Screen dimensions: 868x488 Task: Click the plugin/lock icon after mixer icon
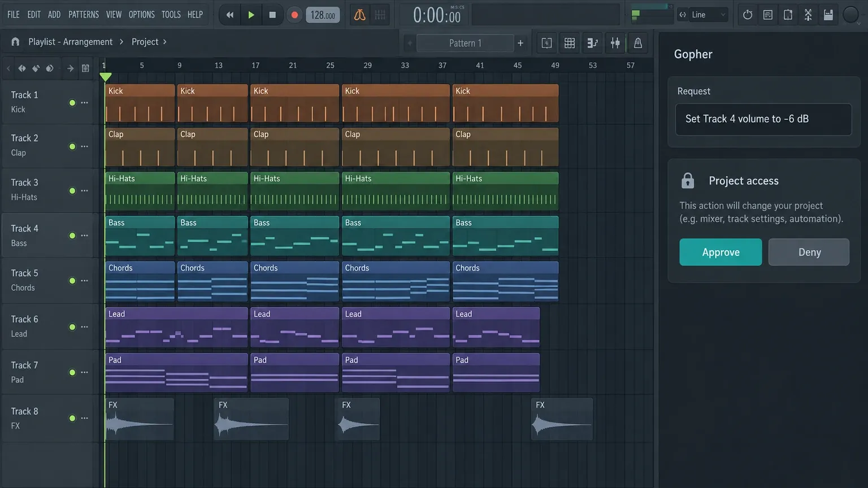pyautogui.click(x=637, y=43)
